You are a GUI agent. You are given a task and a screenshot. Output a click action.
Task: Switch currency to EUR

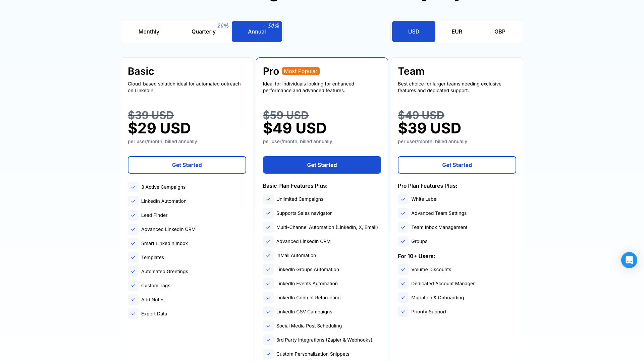pos(457,32)
